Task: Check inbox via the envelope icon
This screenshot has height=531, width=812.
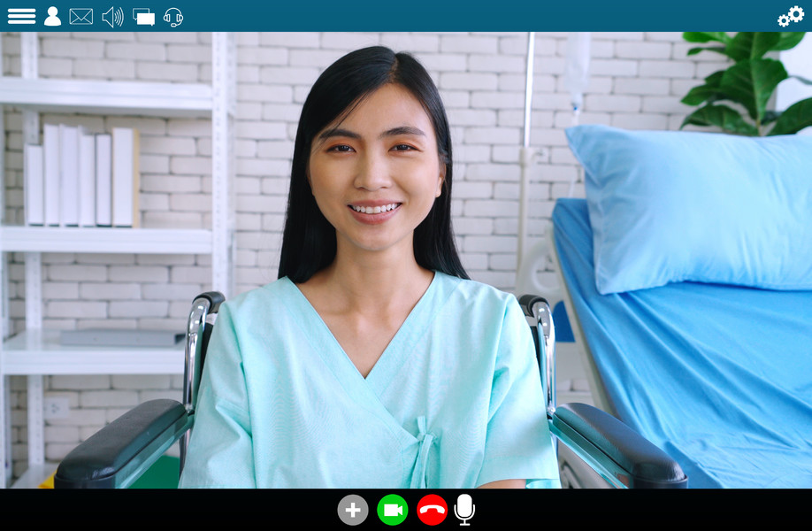Action: pyautogui.click(x=81, y=17)
